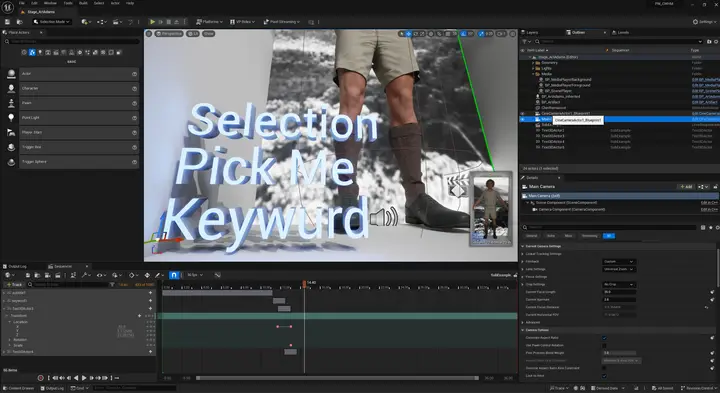Open the Lens Settings Universal Zoom dropdown

point(619,269)
